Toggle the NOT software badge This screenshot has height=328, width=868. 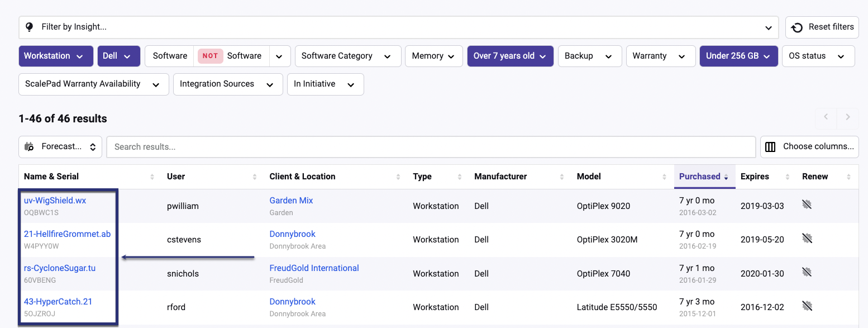210,56
